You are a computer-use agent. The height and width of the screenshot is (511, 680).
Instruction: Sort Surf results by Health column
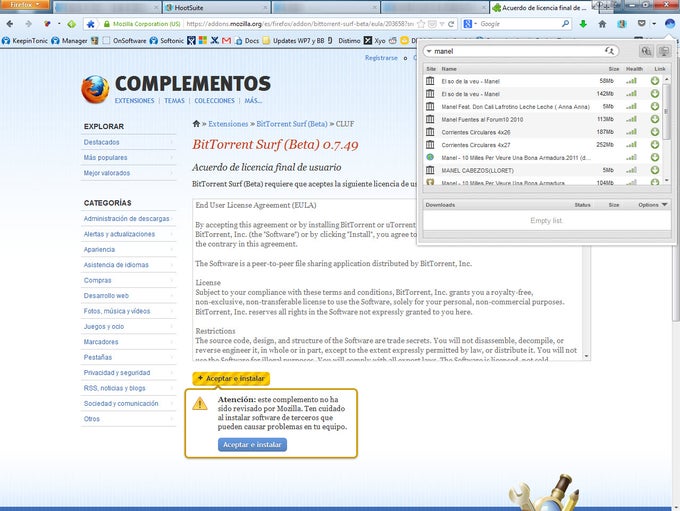click(634, 69)
